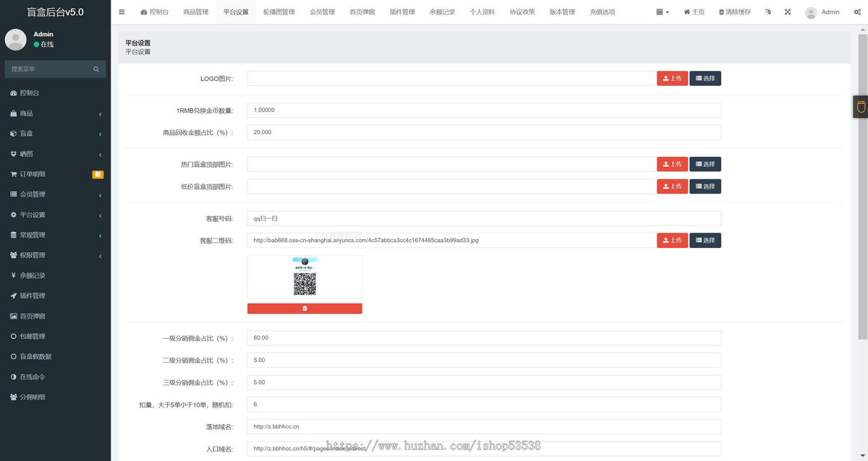This screenshot has width=868, height=461.
Task: Click 清除缓存 clear cache
Action: tap(734, 12)
